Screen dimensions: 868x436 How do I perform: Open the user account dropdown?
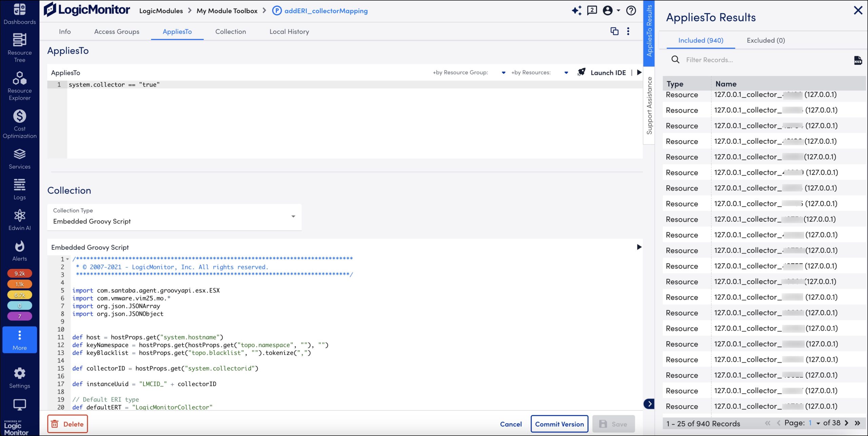tap(612, 11)
